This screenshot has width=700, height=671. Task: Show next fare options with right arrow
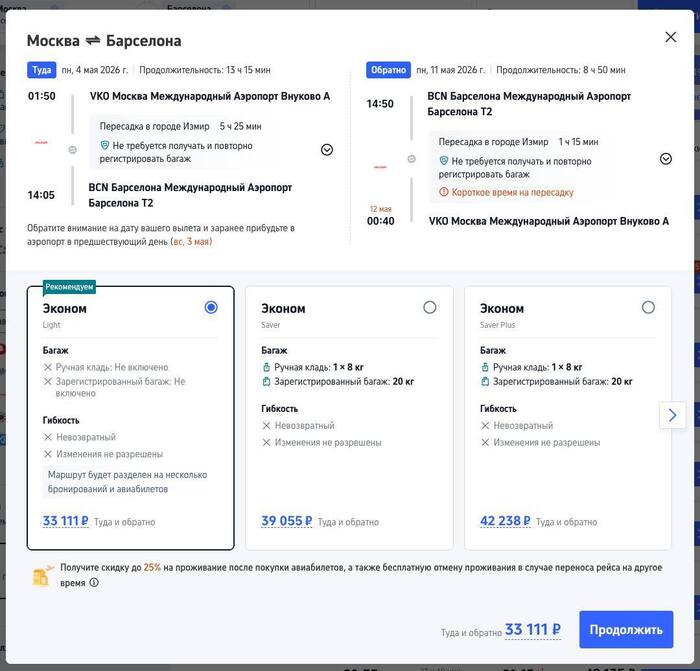(672, 415)
